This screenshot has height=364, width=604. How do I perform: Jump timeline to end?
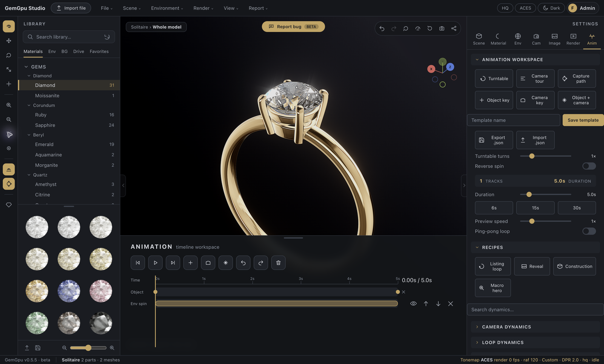tap(173, 263)
